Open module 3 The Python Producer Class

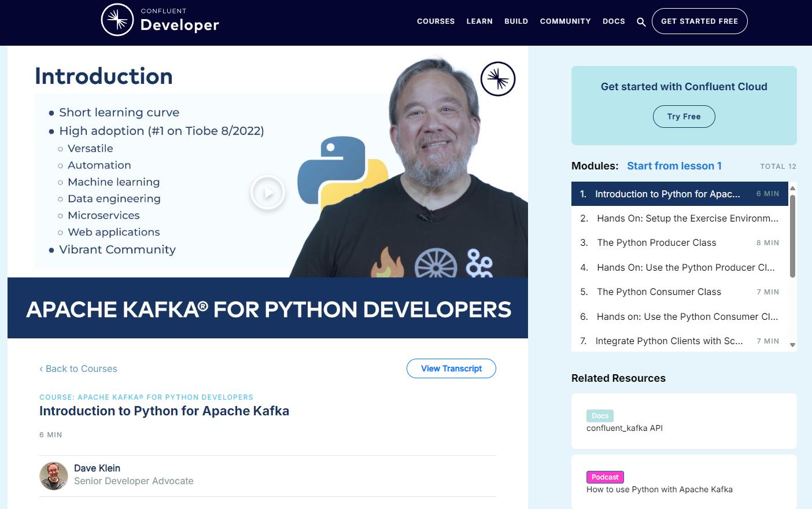pyautogui.click(x=680, y=243)
